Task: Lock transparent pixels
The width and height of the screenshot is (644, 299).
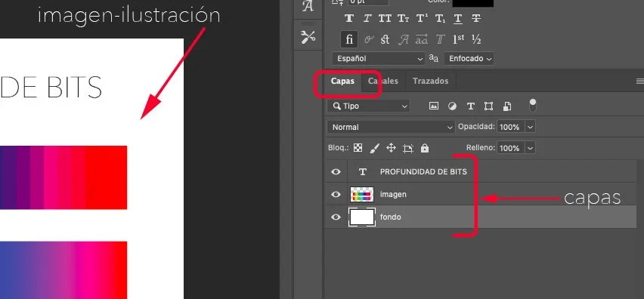Action: coord(358,148)
